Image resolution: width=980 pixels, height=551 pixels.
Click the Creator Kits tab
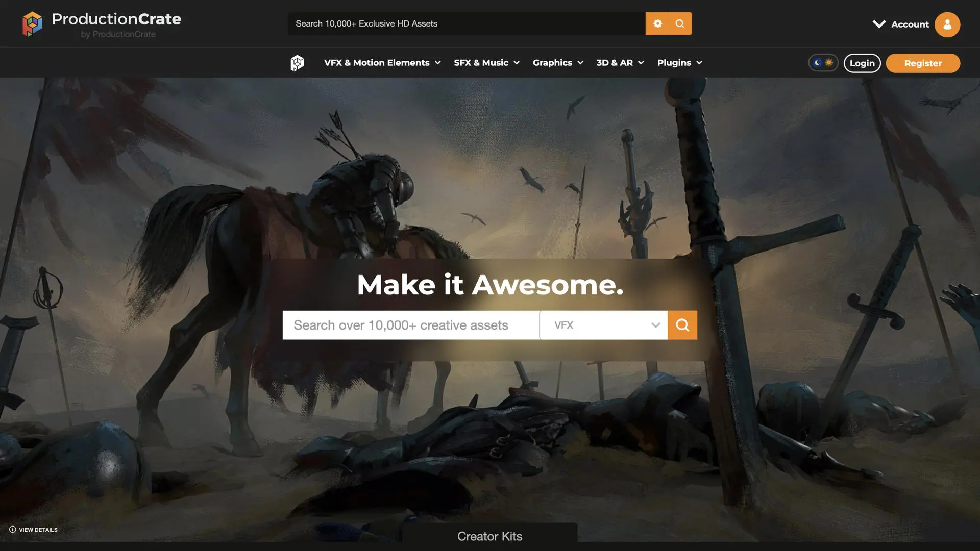click(x=489, y=536)
